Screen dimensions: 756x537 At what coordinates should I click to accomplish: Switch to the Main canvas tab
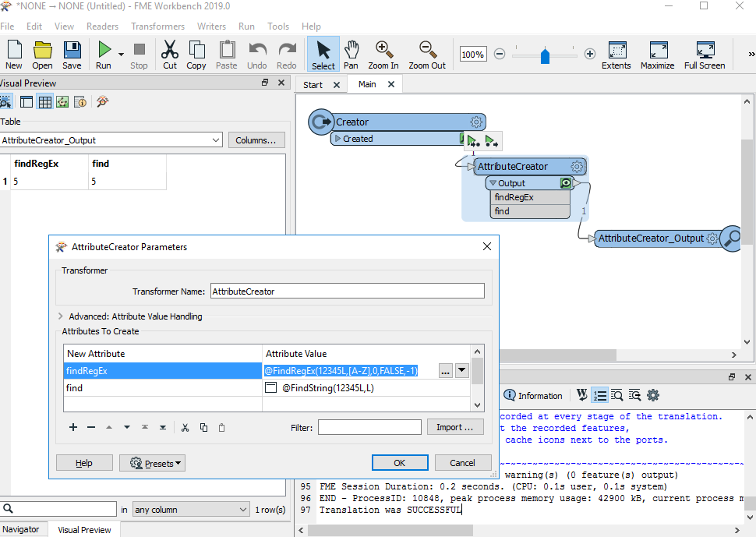(x=367, y=84)
